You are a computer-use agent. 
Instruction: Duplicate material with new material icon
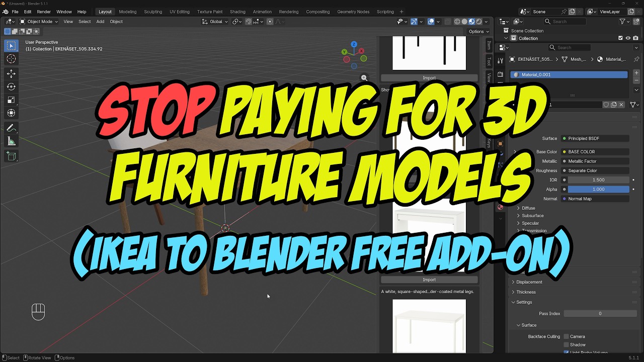614,105
